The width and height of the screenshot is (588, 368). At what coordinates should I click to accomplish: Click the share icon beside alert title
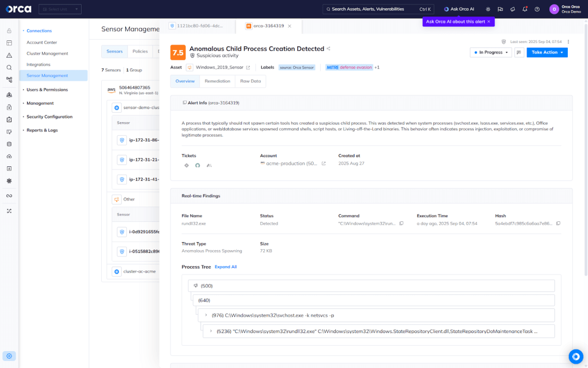click(x=328, y=49)
